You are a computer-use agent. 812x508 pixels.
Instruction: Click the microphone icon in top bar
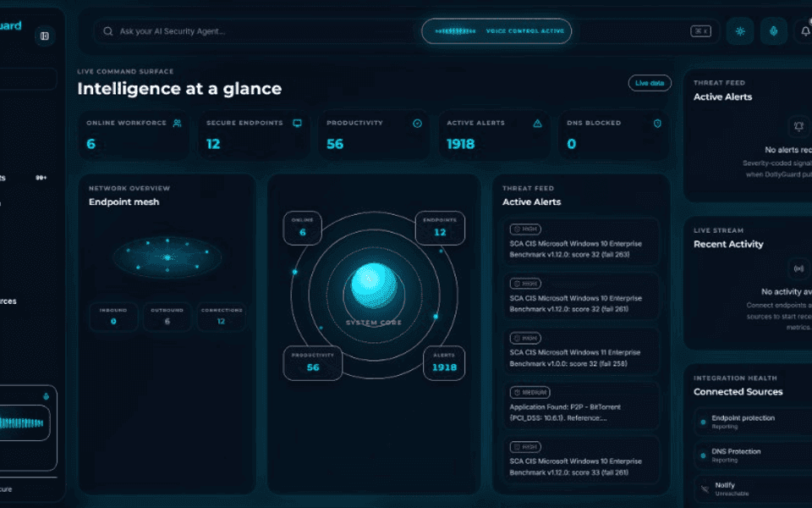coord(774,31)
